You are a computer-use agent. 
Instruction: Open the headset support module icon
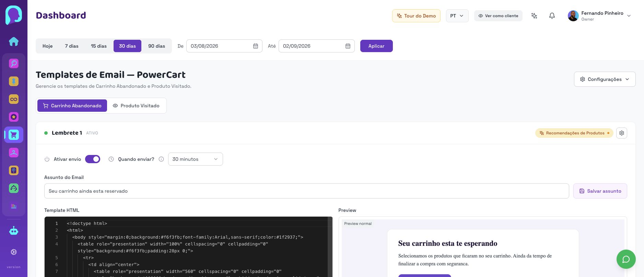point(14,188)
